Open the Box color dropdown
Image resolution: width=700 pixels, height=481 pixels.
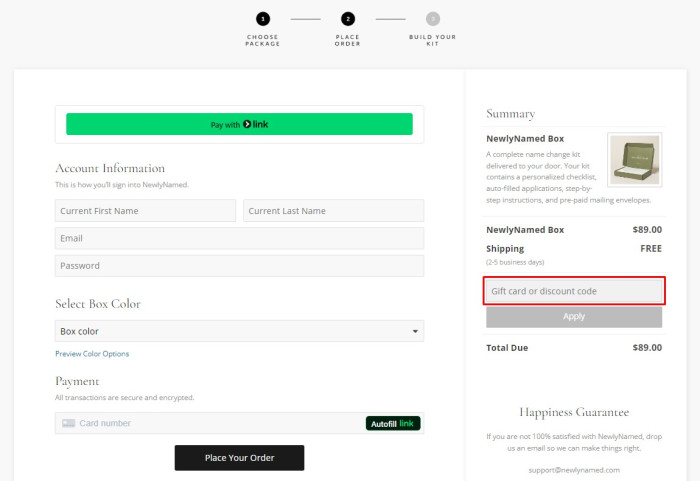point(239,331)
